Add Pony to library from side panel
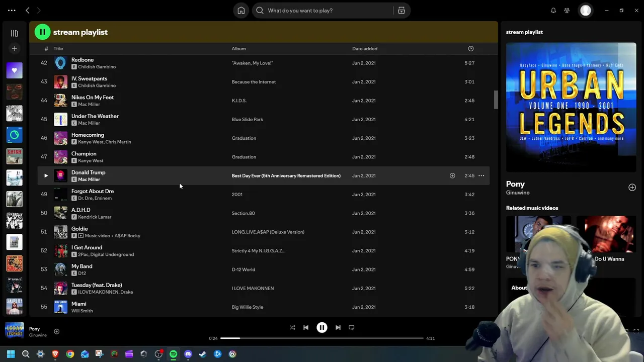 click(632, 188)
